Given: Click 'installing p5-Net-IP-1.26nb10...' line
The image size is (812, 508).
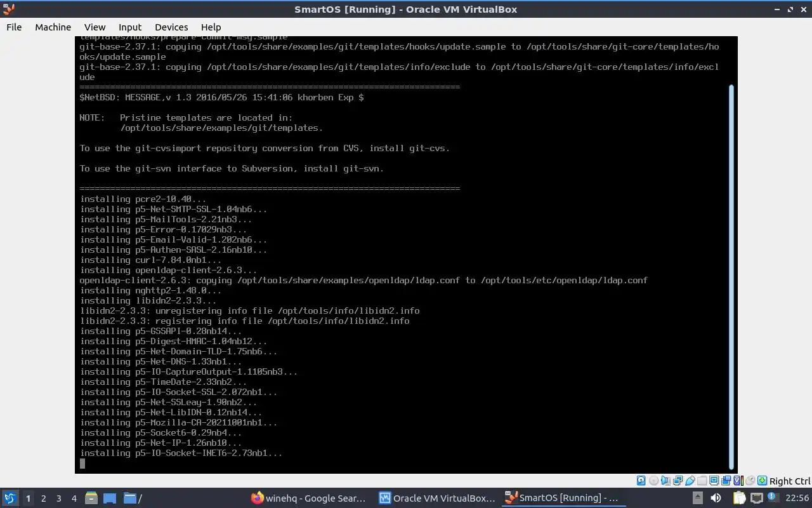Looking at the screenshot, I should click(160, 443).
